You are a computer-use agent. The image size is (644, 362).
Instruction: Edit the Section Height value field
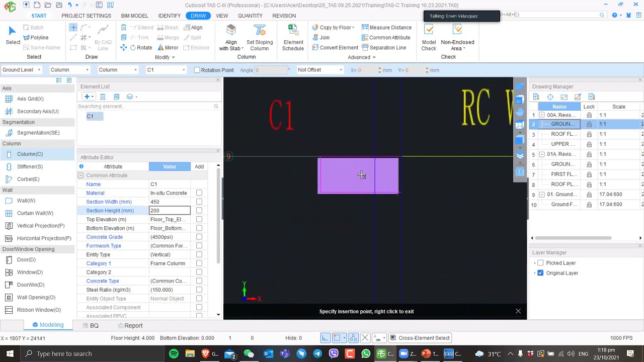[170, 211]
